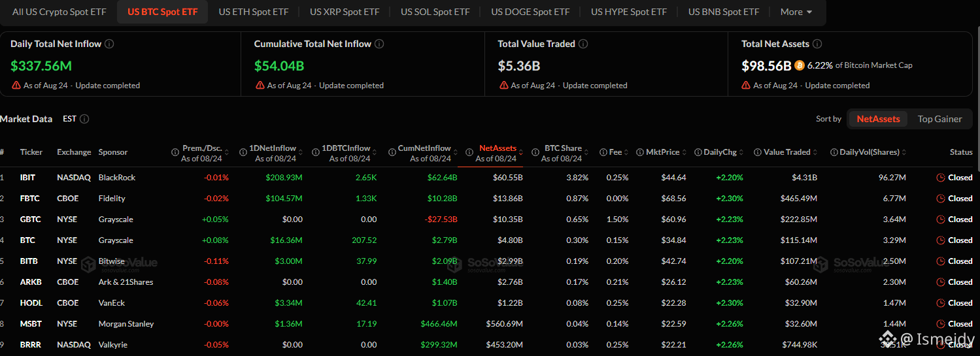Screen dimensions: 980x356
Task: Select NetAssets sort option
Action: point(878,119)
